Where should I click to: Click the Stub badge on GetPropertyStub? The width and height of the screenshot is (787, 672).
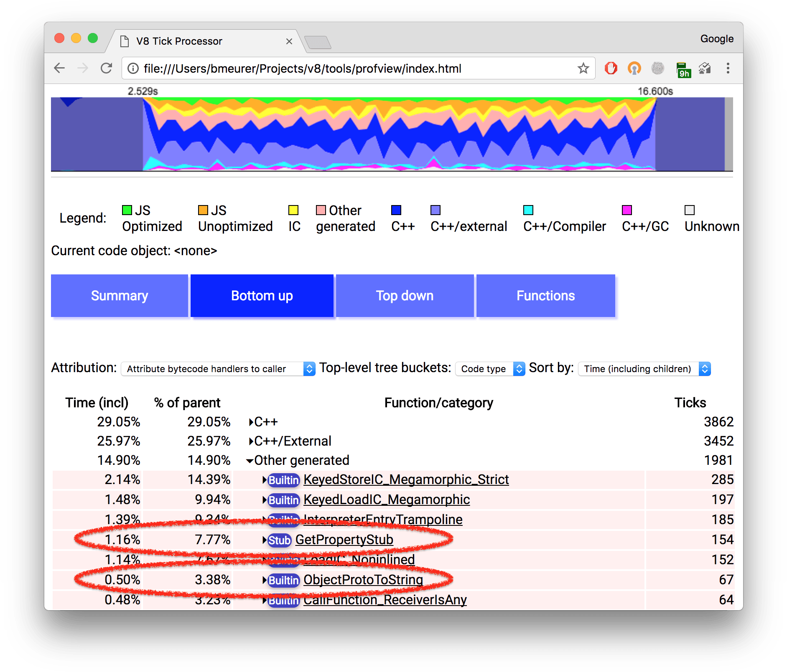[279, 540]
